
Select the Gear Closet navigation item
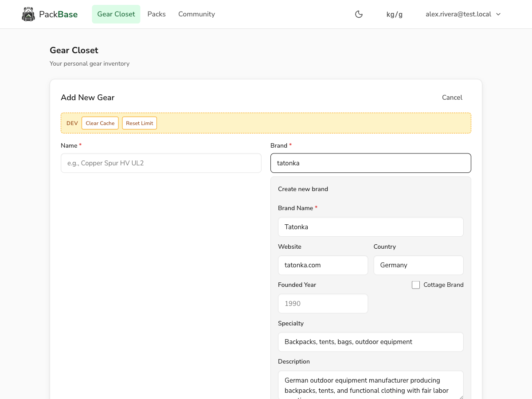[x=116, y=14]
